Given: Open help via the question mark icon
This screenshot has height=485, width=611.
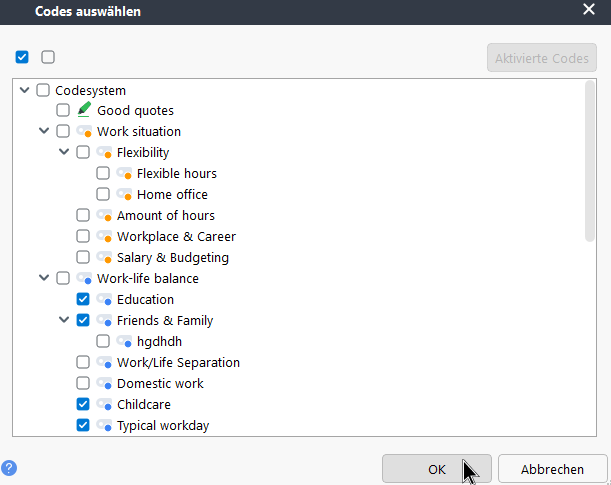Looking at the screenshot, I should (x=9, y=468).
